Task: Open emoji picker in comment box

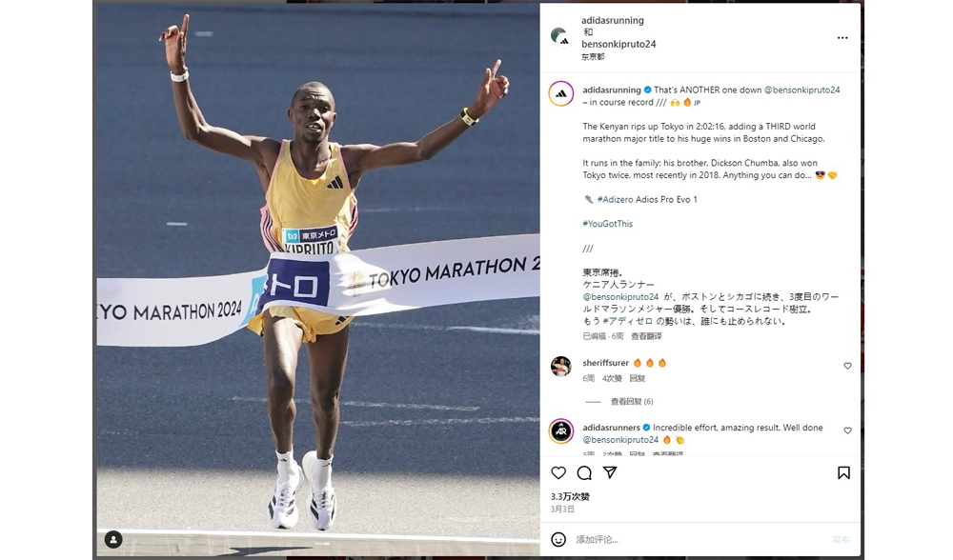Action: click(x=558, y=539)
